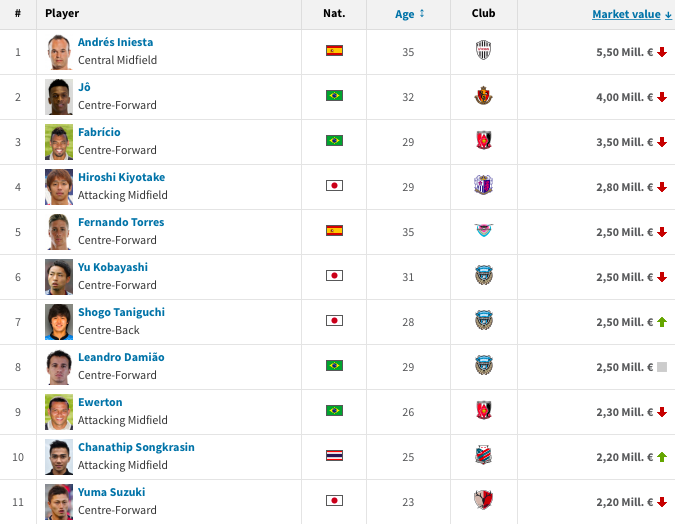
Task: Click Vissel Kobe club crest for Iniesta
Action: (484, 51)
